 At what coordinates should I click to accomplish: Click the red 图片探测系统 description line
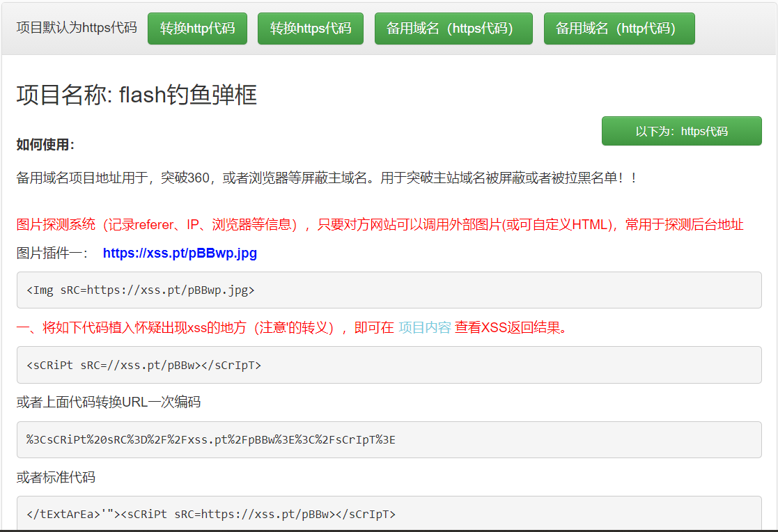(380, 225)
